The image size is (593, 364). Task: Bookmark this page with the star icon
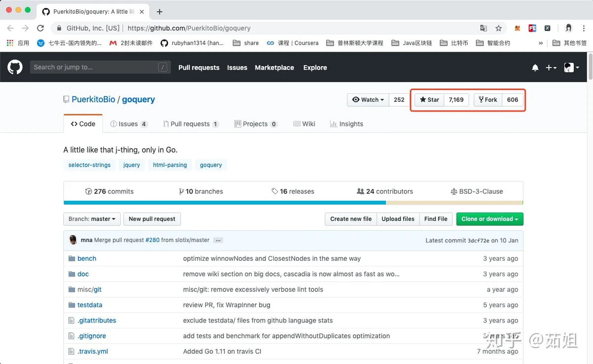click(x=499, y=28)
